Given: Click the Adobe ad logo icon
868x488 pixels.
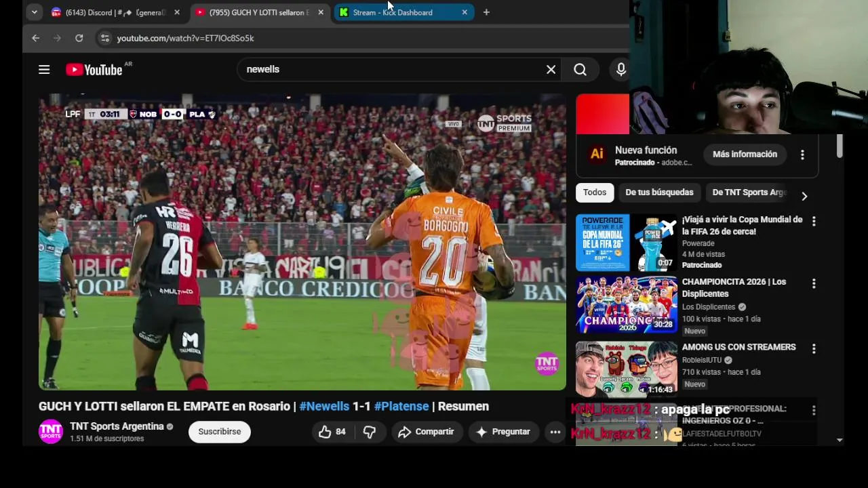Looking at the screenshot, I should point(597,155).
